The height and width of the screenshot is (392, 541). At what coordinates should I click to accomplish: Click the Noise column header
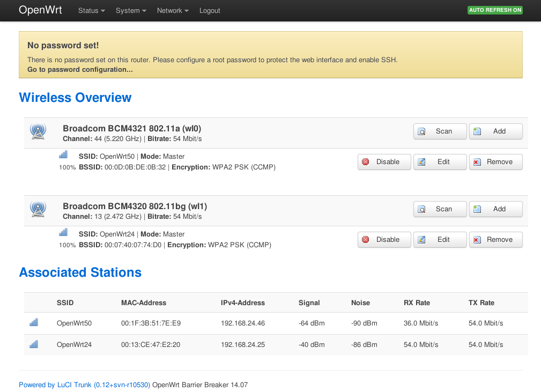click(x=360, y=302)
